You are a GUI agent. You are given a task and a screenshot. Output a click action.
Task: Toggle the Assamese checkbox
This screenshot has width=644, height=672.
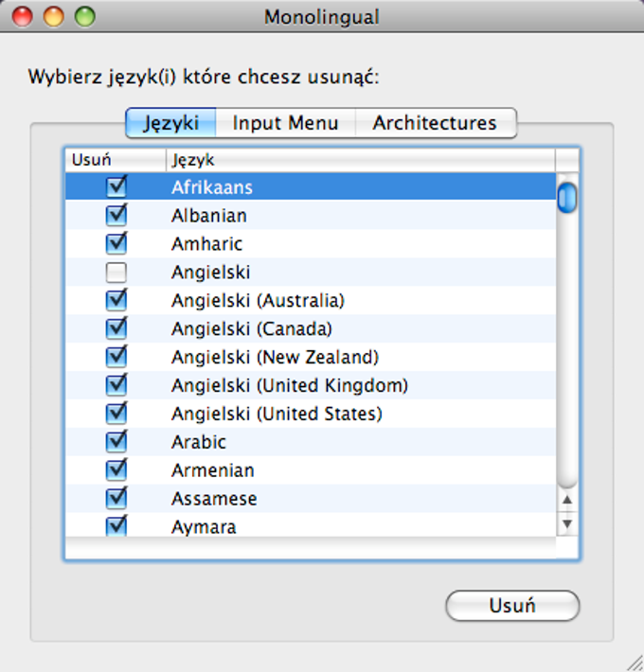[116, 499]
